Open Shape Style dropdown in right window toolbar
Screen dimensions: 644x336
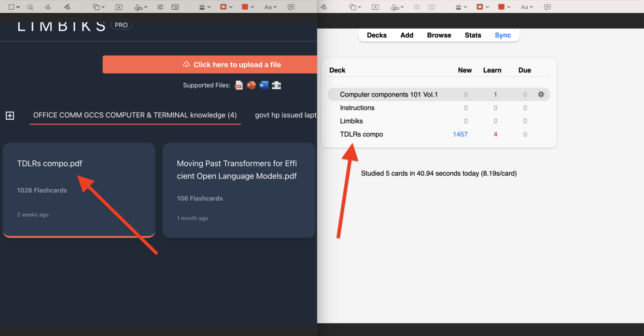point(461,7)
